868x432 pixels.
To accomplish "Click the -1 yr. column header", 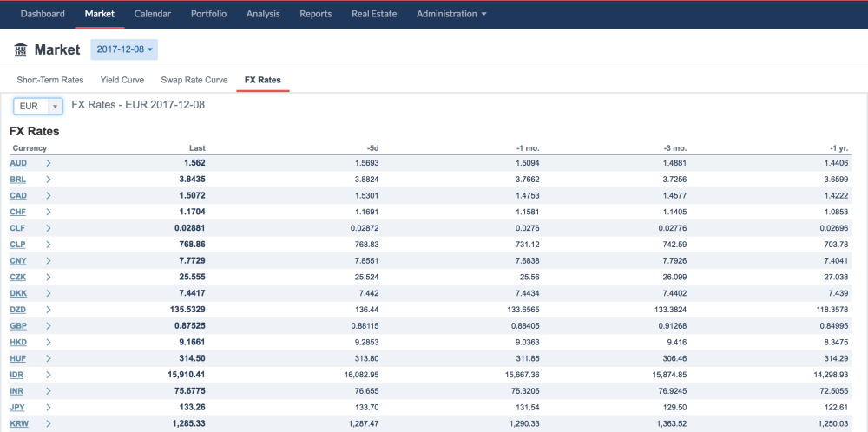I will [x=838, y=148].
